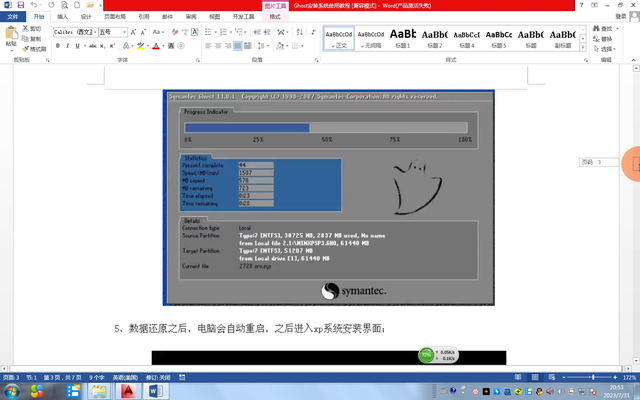The height and width of the screenshot is (400, 640).
Task: Apply subscript formatting
Action: pos(102,46)
